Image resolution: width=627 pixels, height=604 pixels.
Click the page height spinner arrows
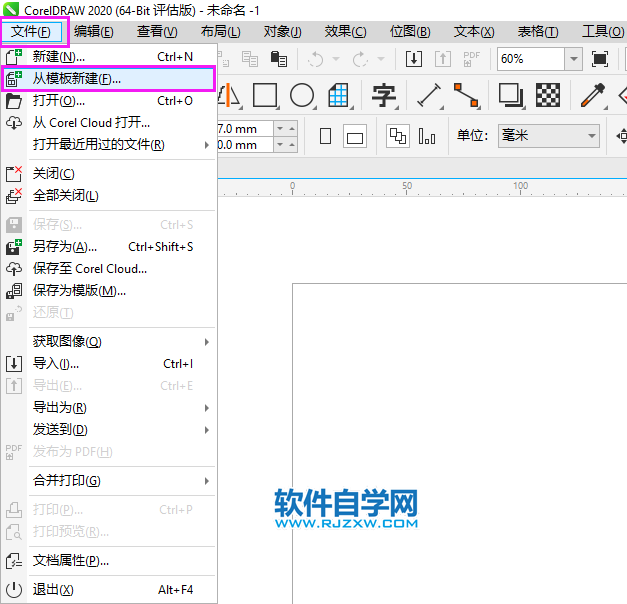pyautogui.click(x=286, y=144)
